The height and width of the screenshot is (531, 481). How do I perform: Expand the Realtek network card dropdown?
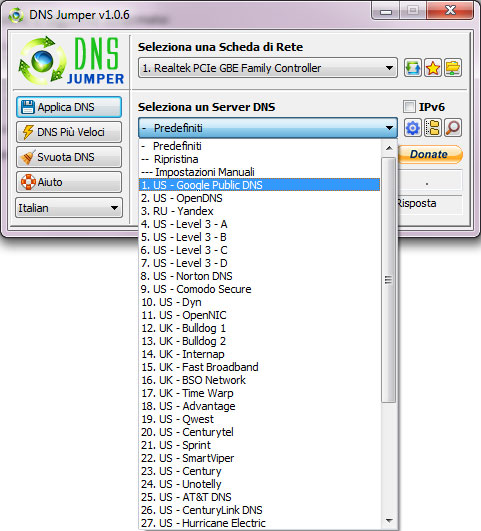click(268, 68)
